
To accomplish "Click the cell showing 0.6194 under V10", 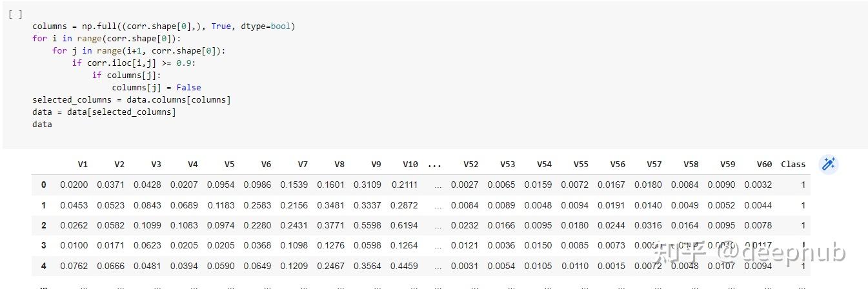I will [404, 225].
